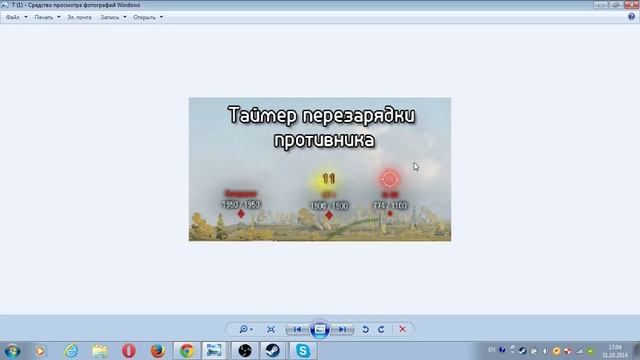
Task: Switch to Skype on the taskbar
Action: pos(303,351)
